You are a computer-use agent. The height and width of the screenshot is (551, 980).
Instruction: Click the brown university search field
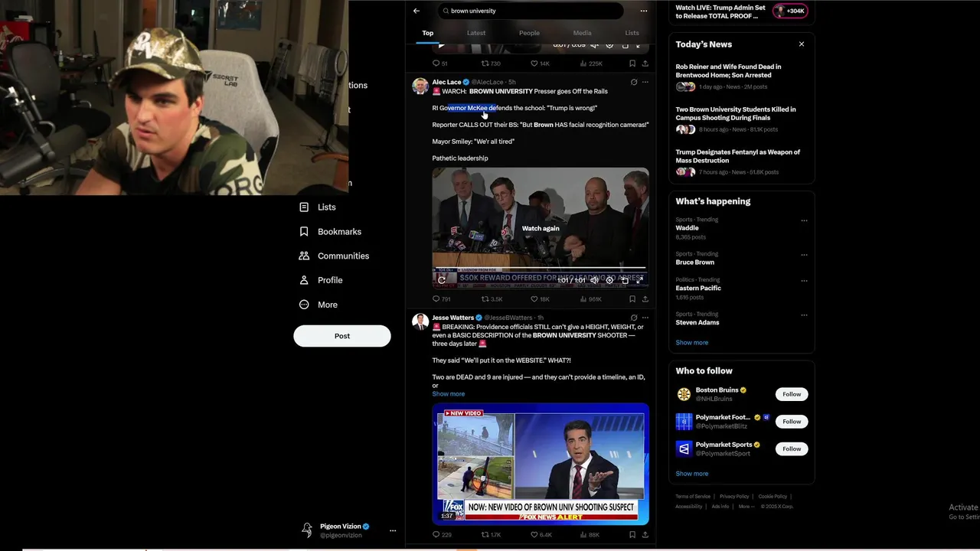(x=531, y=11)
